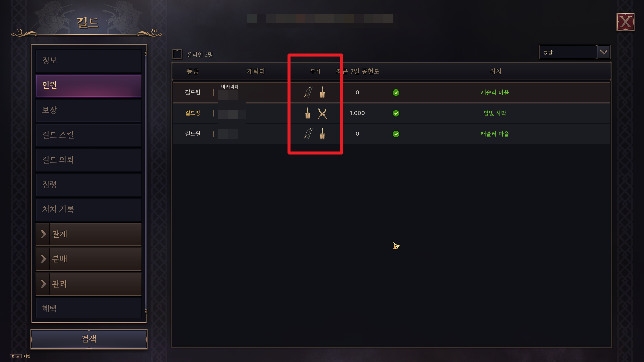Switch to the 정보 tab
Screen dimensions: 644x362
89,61
